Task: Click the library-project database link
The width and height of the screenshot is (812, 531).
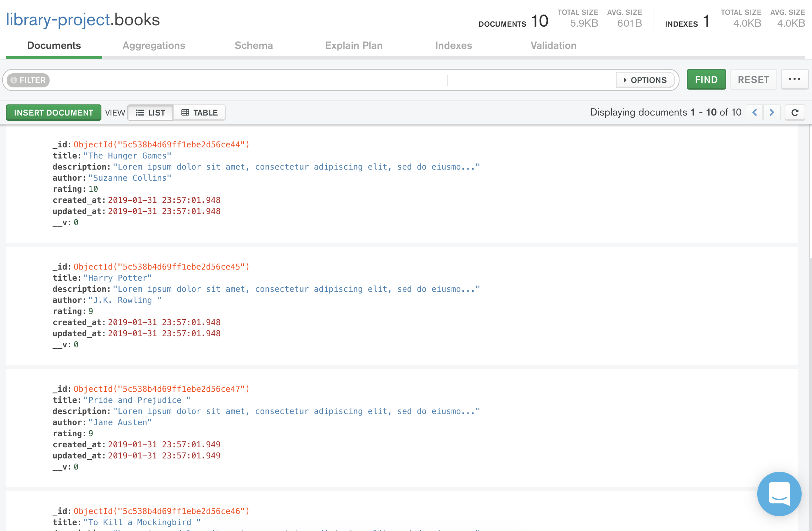Action: tap(58, 20)
